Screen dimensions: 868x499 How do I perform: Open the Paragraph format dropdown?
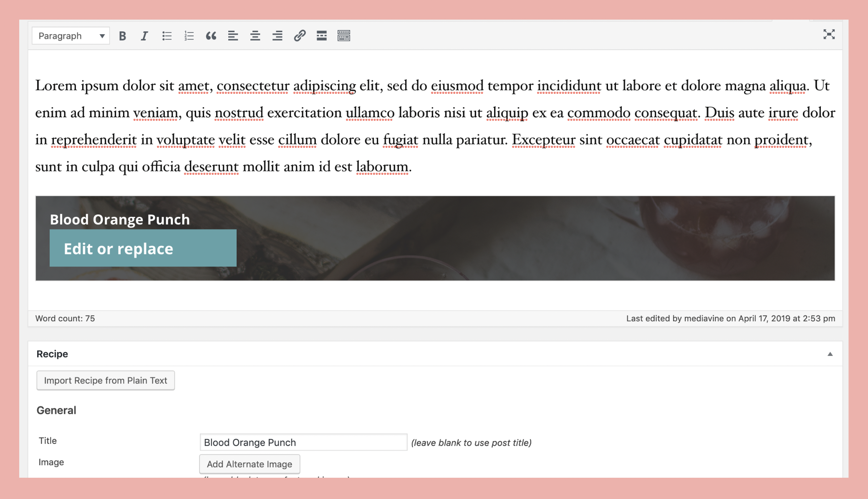click(x=71, y=36)
